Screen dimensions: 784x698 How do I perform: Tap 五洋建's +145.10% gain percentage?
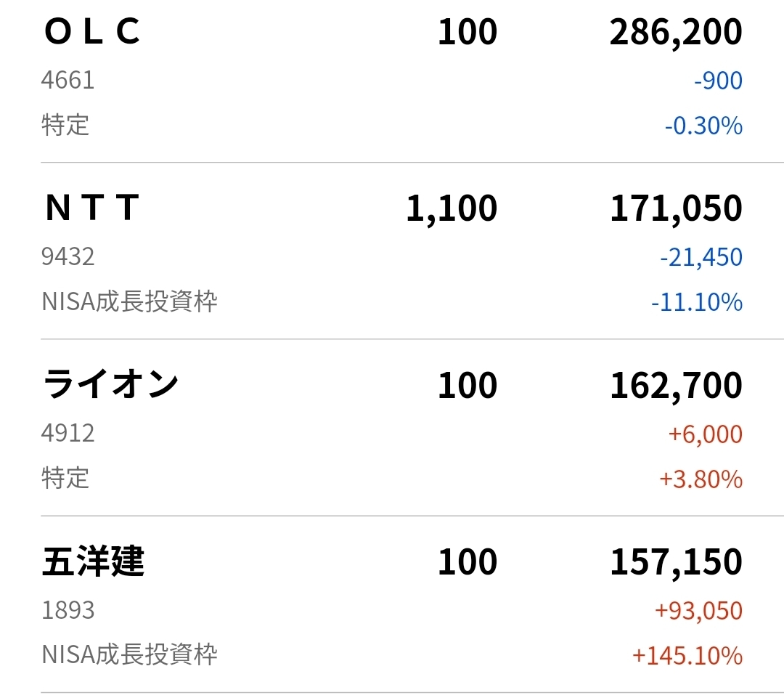[687, 656]
